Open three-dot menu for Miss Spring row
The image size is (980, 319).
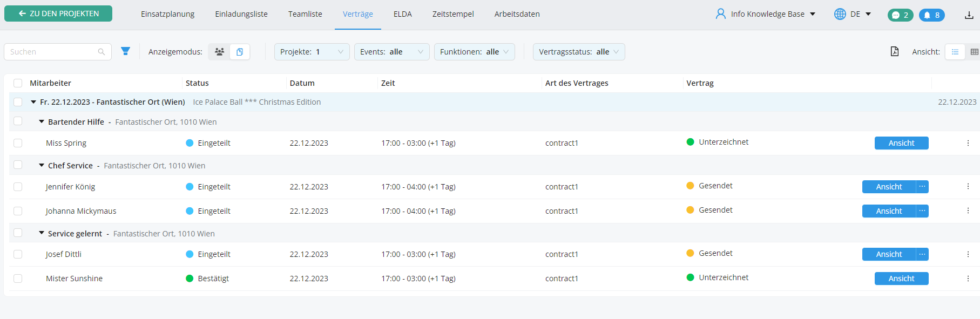click(x=968, y=143)
